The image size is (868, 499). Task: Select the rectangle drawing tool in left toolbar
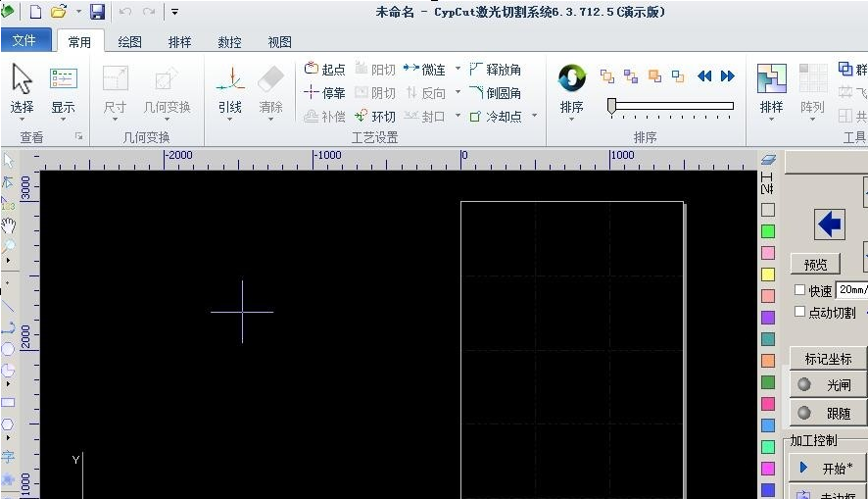tap(8, 402)
